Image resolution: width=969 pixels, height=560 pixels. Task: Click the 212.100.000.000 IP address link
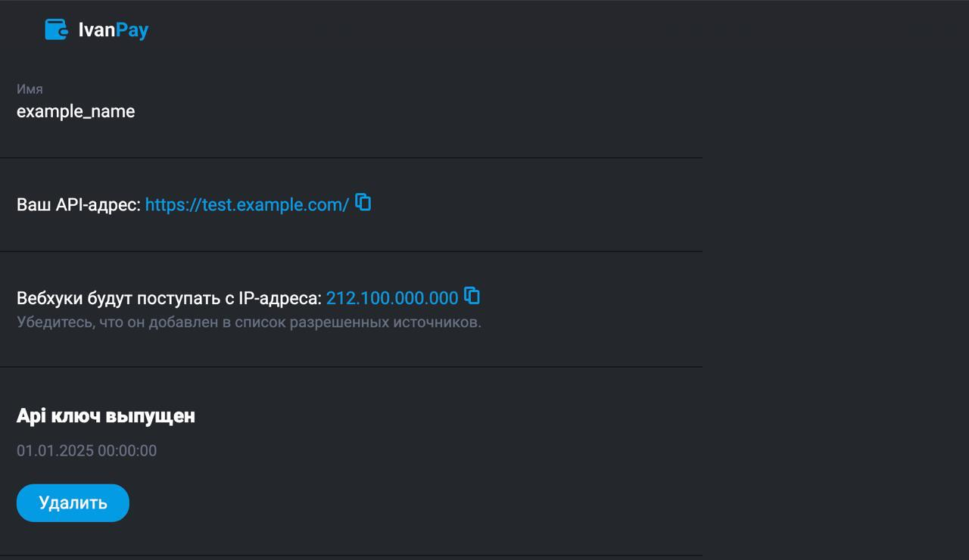[x=392, y=298]
